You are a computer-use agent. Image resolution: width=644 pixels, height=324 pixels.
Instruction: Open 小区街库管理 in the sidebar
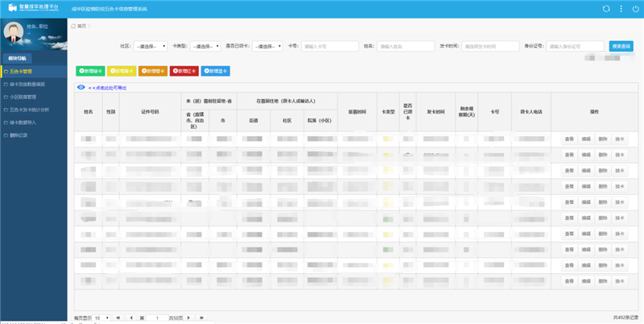[x=33, y=97]
